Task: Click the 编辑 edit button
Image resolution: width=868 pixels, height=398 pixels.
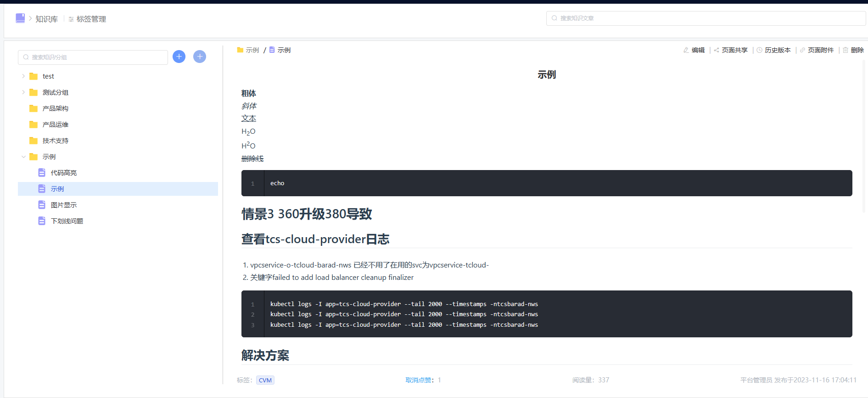Action: coord(694,50)
